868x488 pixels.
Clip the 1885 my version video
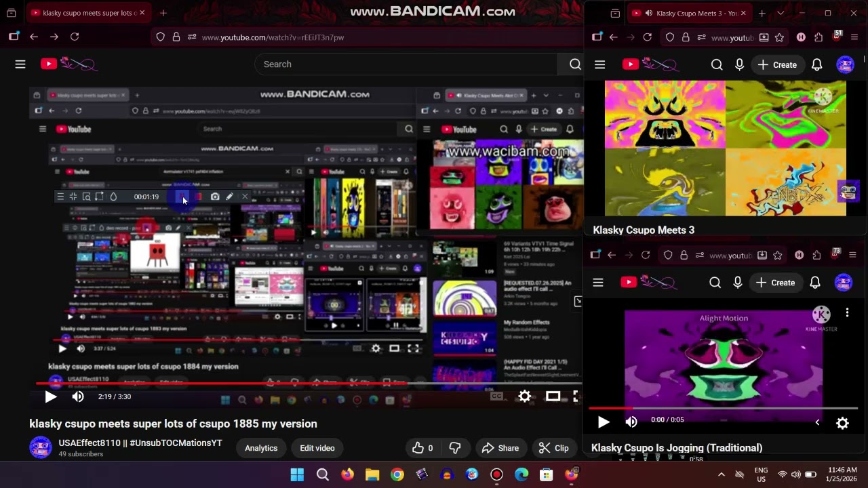pos(554,448)
